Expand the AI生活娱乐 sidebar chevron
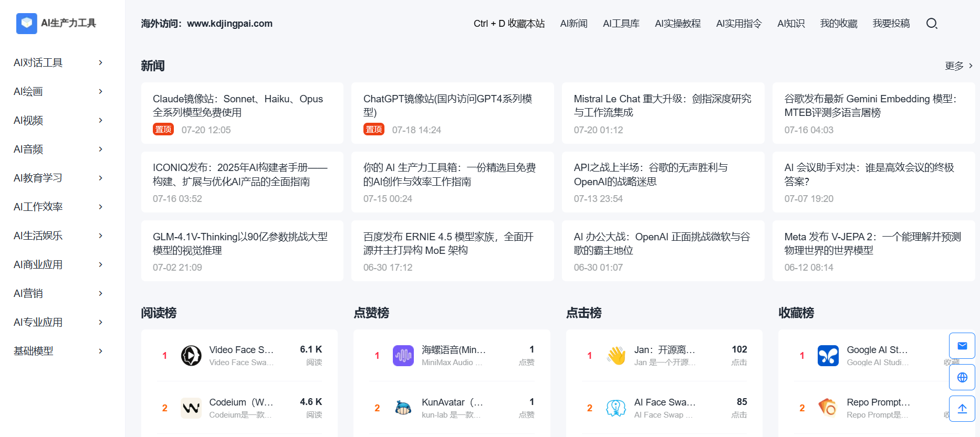This screenshot has width=980, height=437. 100,236
